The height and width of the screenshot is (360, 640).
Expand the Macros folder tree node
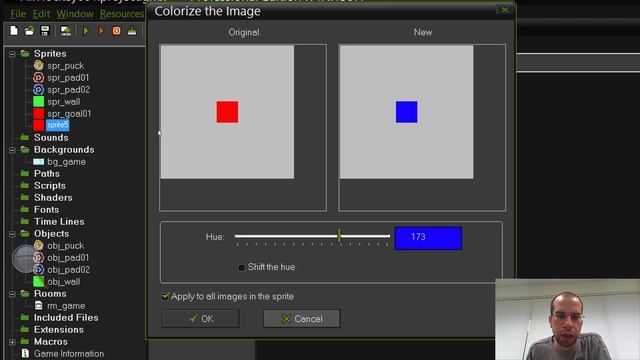(x=12, y=342)
